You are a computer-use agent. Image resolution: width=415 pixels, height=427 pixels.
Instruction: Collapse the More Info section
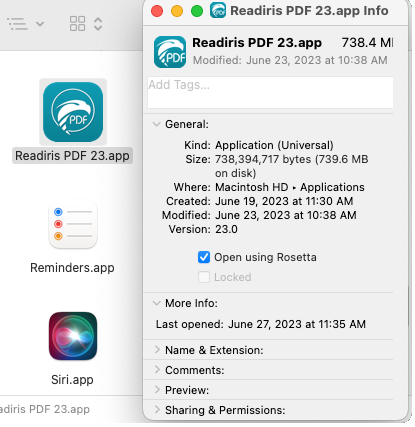pyautogui.click(x=156, y=303)
